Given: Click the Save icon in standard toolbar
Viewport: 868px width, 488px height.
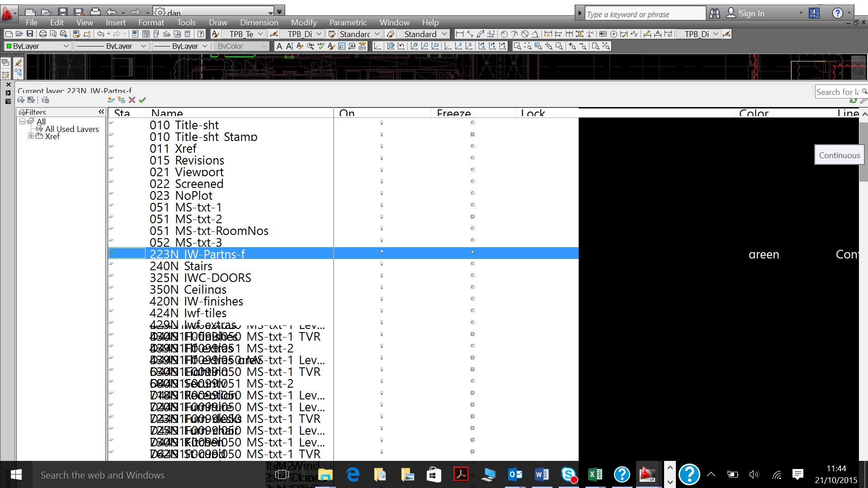Looking at the screenshot, I should [30, 34].
